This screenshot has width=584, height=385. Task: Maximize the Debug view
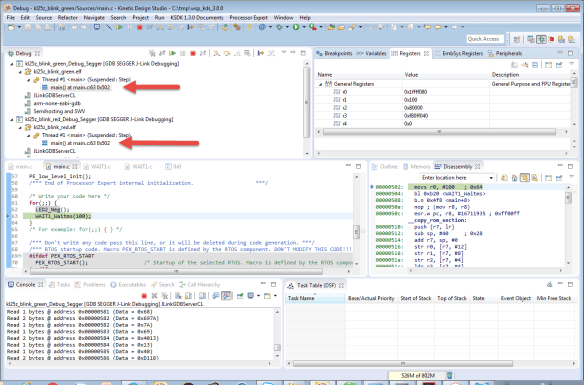click(x=303, y=53)
